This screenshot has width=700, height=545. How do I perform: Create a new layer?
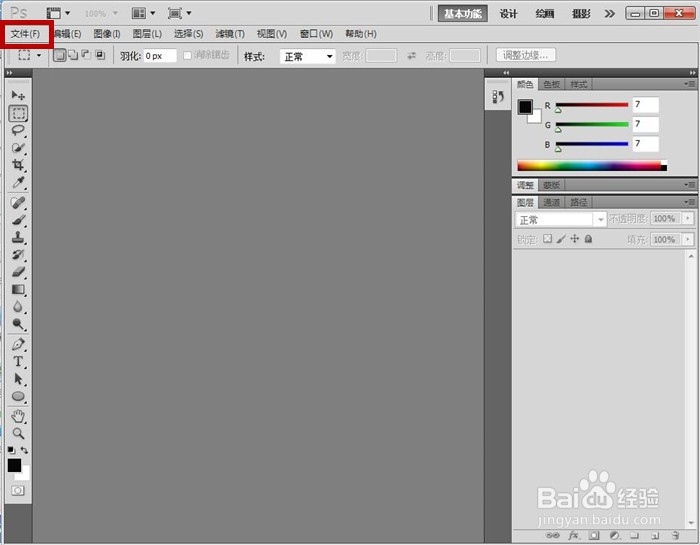[x=655, y=535]
